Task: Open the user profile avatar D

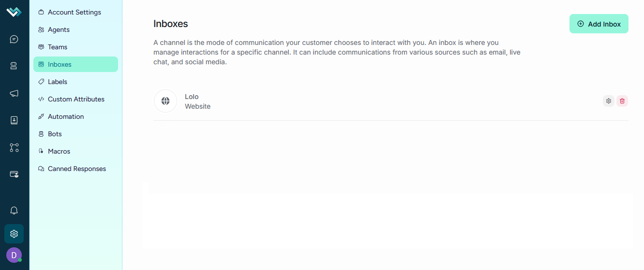Action: (x=14, y=255)
